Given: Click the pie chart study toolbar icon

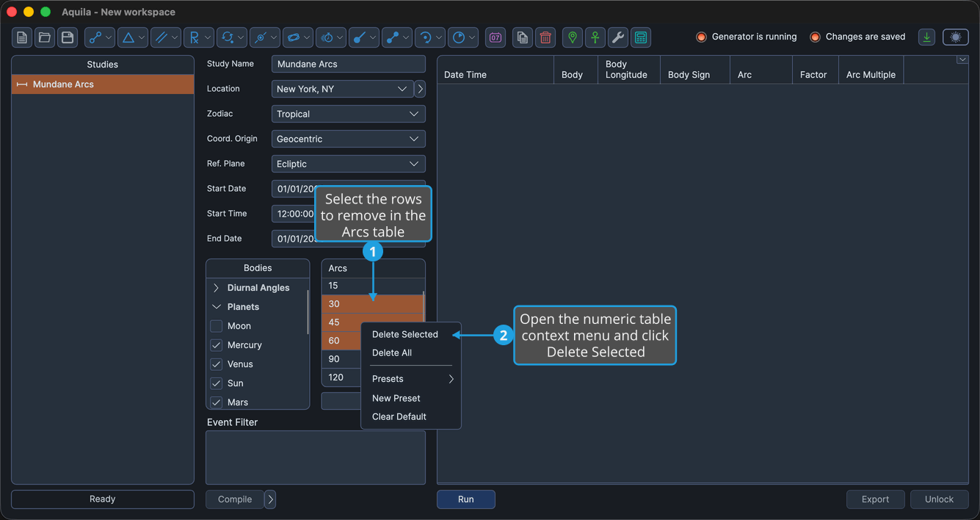Looking at the screenshot, I should tap(463, 37).
